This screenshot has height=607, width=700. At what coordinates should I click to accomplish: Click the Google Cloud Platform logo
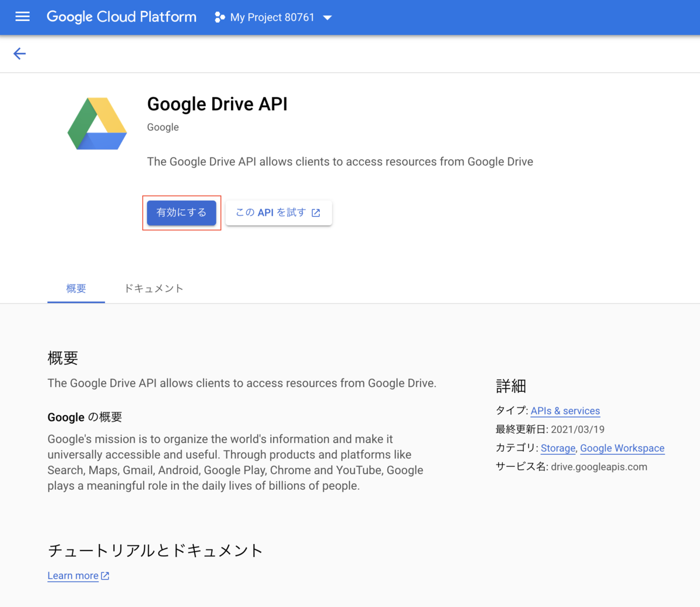point(121,16)
